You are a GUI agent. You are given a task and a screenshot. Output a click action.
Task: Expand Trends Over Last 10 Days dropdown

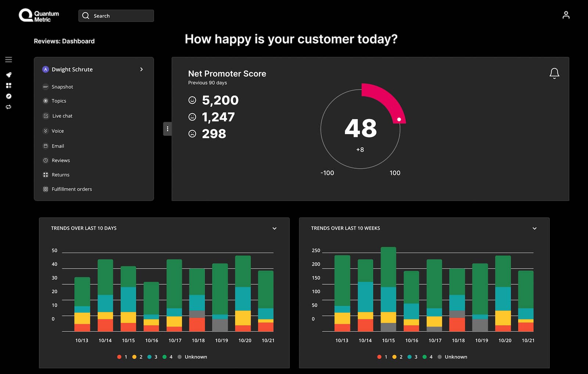coord(274,228)
